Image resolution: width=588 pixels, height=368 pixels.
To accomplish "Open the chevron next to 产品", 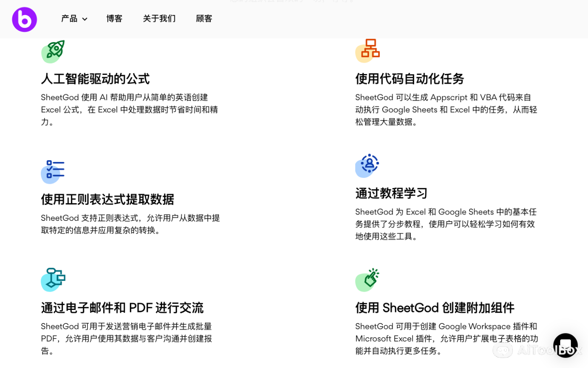I will 85,19.
